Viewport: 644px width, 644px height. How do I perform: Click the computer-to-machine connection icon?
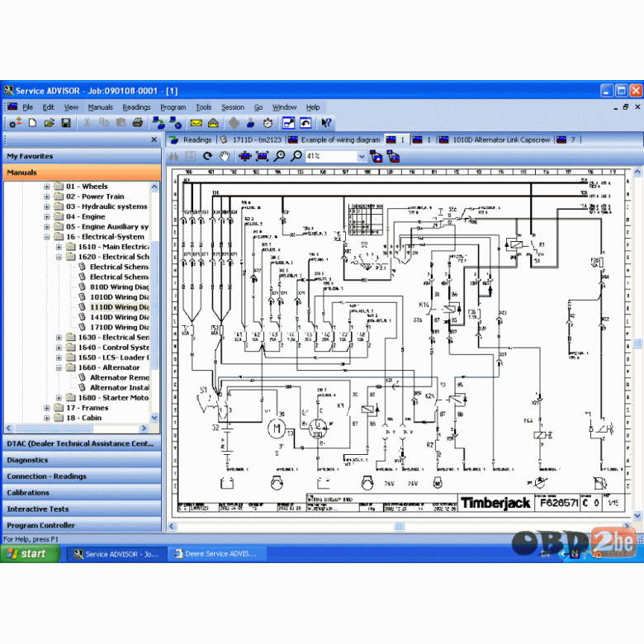pos(159,123)
